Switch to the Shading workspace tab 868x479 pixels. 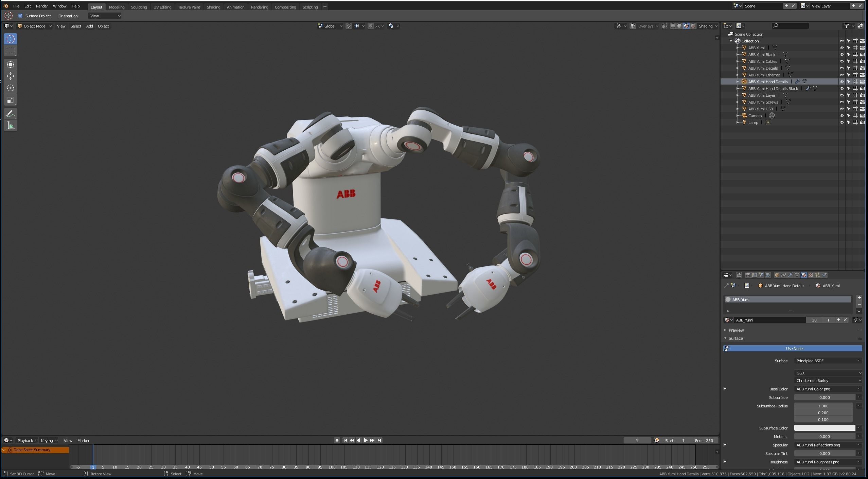pos(213,7)
